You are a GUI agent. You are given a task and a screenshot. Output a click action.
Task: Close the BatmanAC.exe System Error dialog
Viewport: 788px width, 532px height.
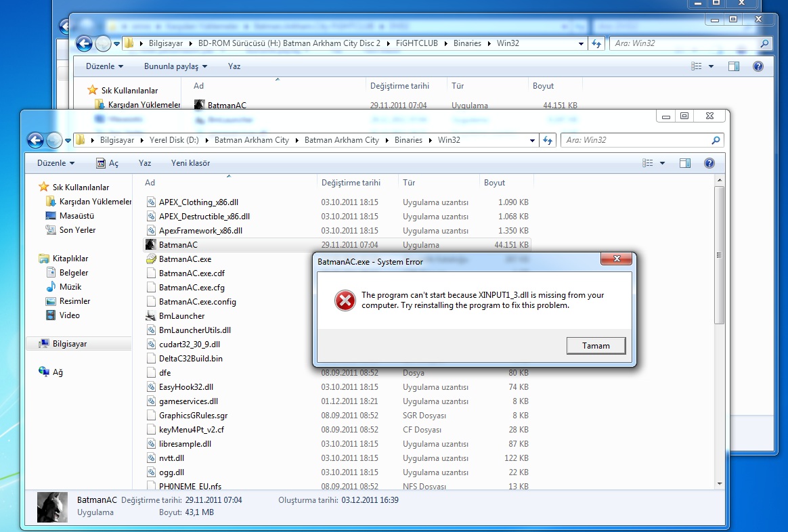[x=617, y=259]
